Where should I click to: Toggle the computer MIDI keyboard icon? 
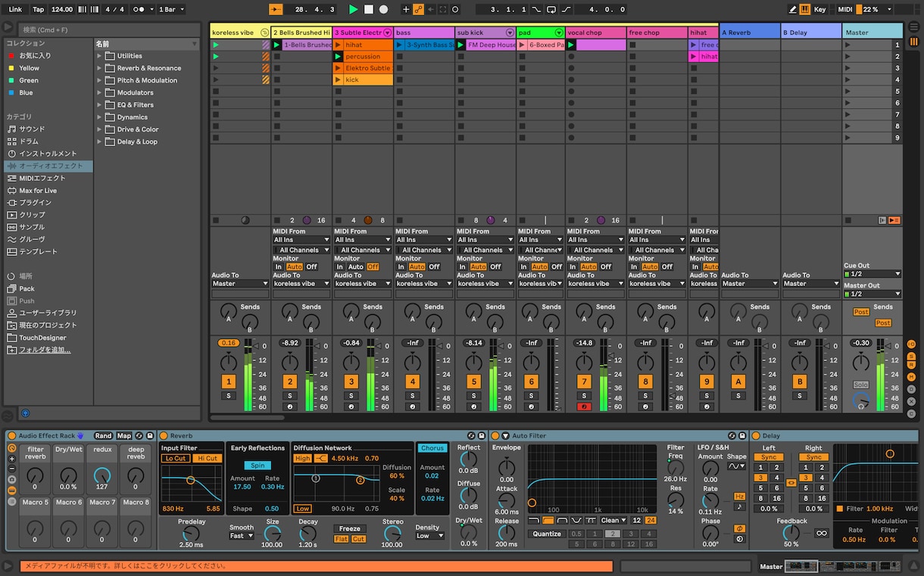tap(804, 9)
